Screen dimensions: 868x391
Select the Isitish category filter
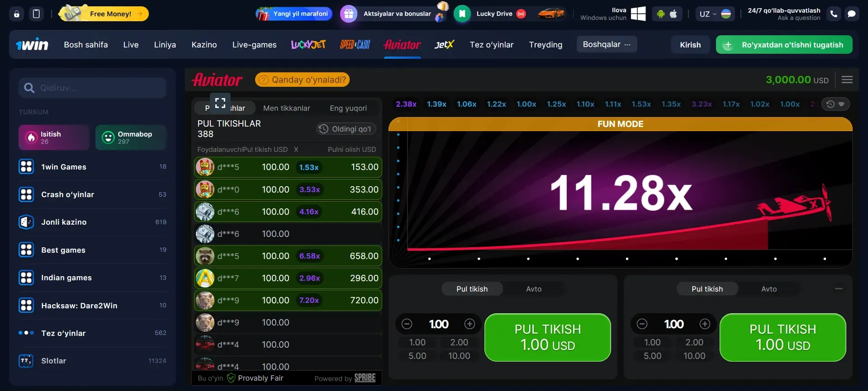[x=54, y=137]
